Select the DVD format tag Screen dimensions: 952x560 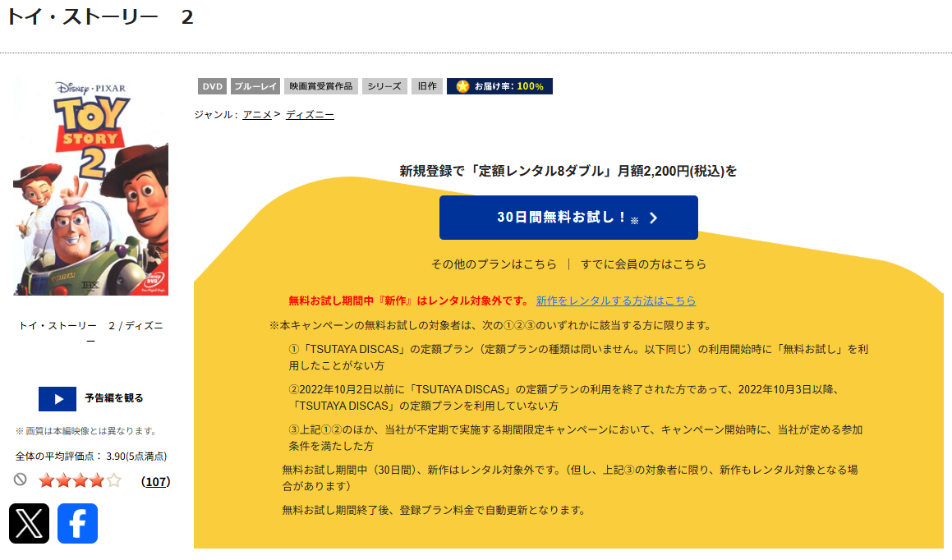pyautogui.click(x=210, y=86)
